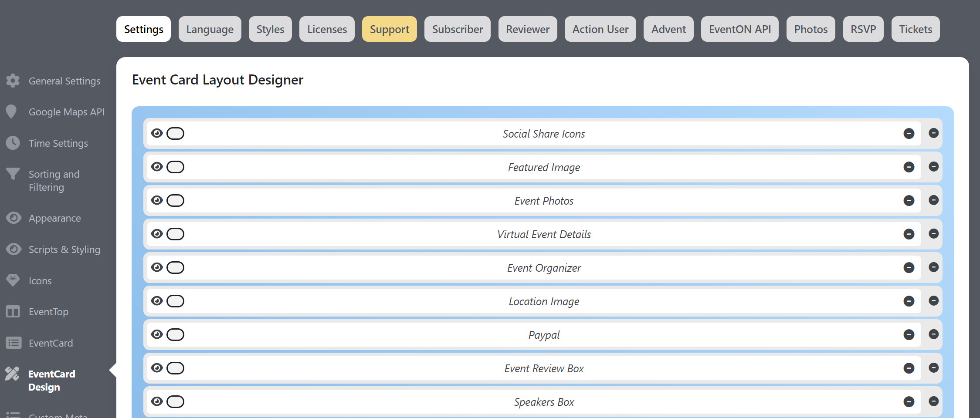Click outer minus icon beside Speakers Box row

tap(933, 401)
